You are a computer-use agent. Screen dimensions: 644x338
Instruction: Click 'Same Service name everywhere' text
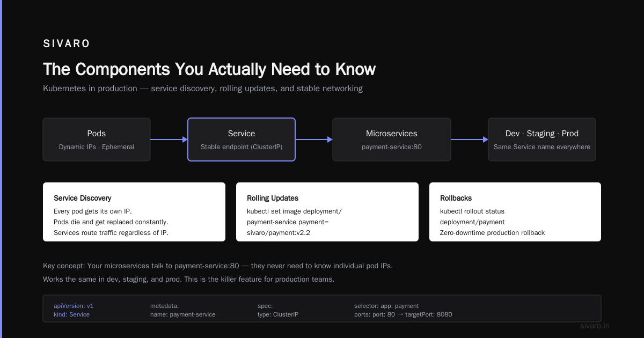click(x=542, y=147)
